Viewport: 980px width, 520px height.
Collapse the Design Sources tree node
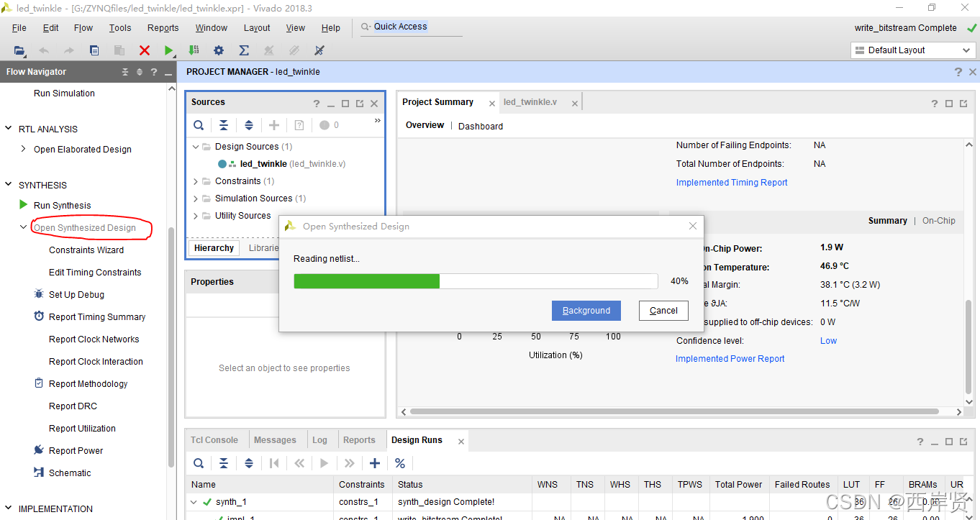[196, 146]
